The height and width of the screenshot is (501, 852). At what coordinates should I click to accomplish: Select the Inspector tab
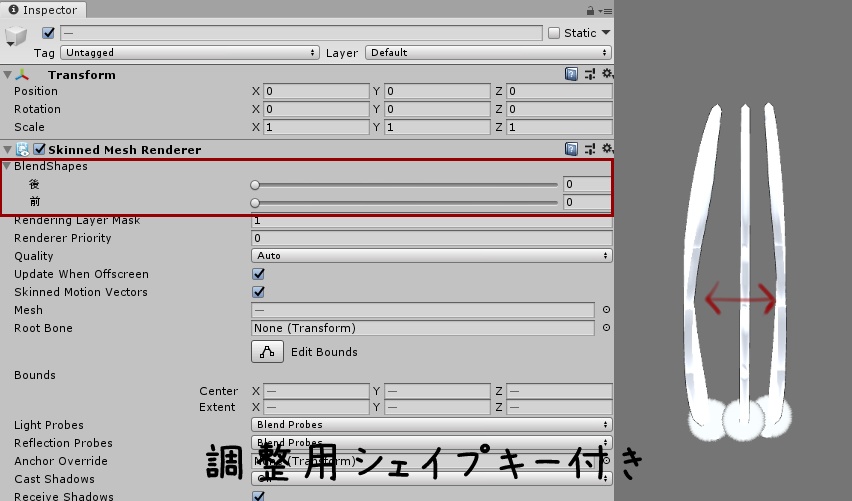click(43, 10)
